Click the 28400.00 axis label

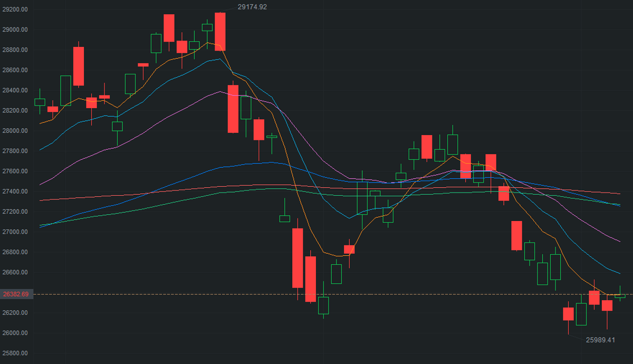pos(15,91)
